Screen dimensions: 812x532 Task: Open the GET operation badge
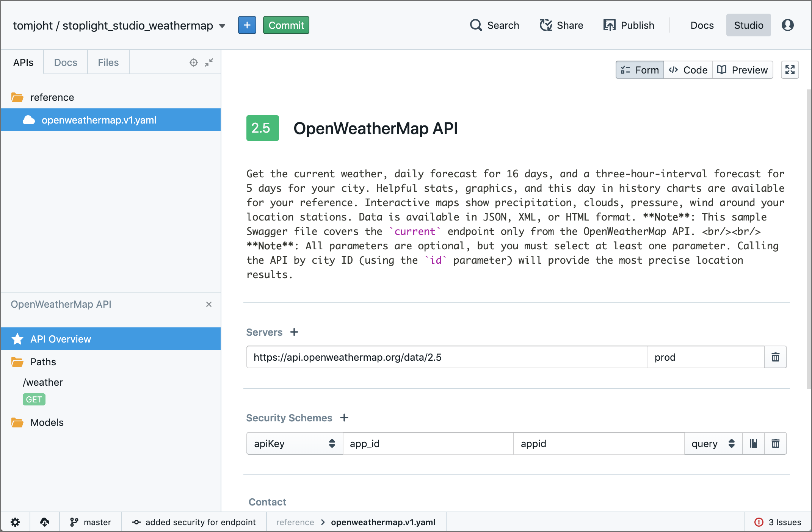(x=34, y=399)
